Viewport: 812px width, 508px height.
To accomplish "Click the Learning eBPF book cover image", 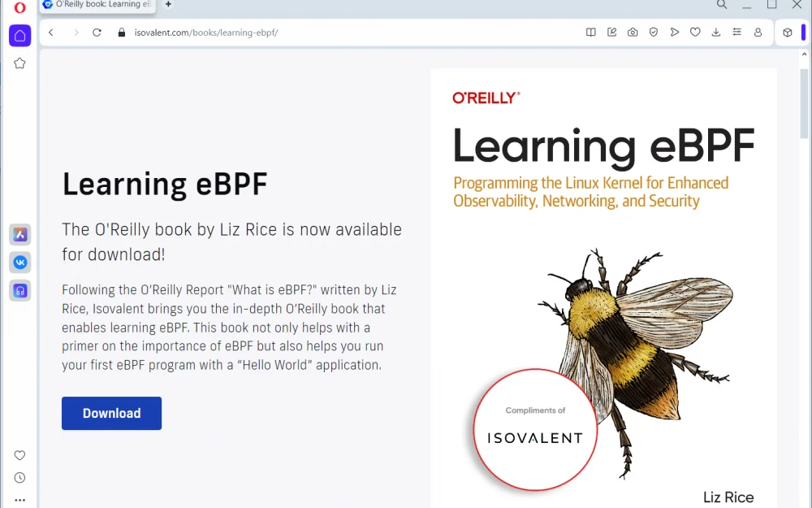I will coord(603,289).
